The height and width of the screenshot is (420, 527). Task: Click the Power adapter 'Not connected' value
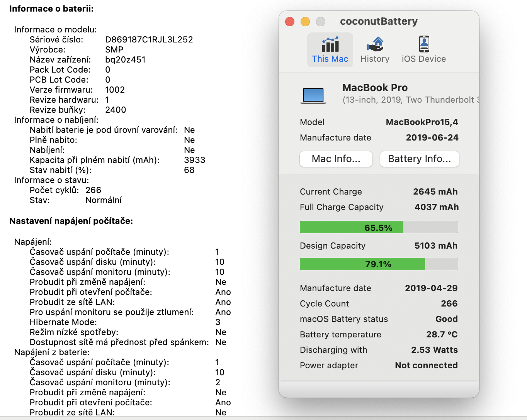click(x=426, y=366)
